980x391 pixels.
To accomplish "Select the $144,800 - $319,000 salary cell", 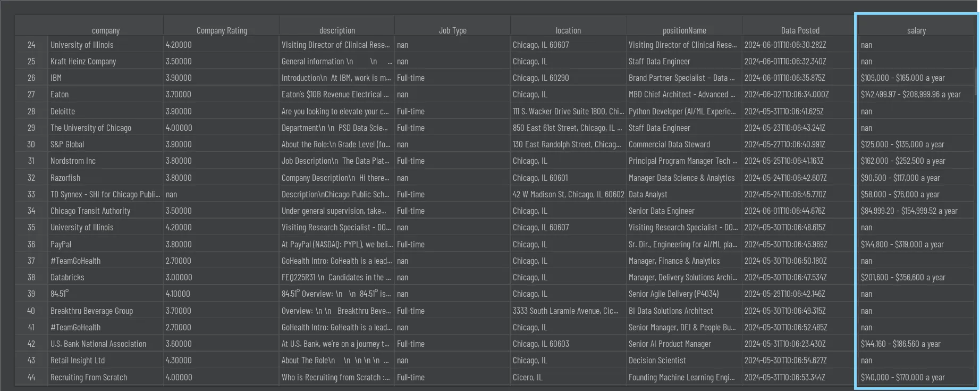I will click(x=916, y=244).
